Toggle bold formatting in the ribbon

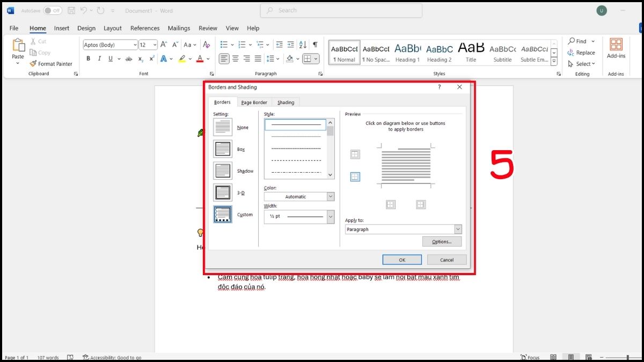(x=88, y=59)
